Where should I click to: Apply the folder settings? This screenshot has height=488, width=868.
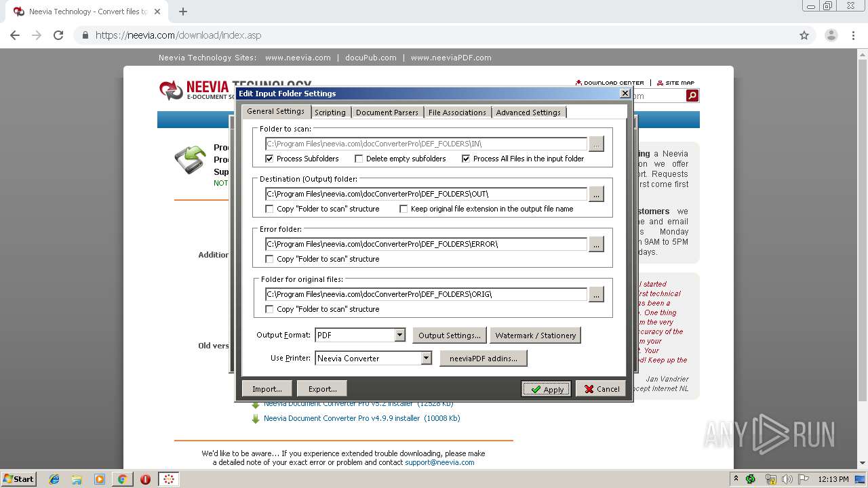[547, 388]
